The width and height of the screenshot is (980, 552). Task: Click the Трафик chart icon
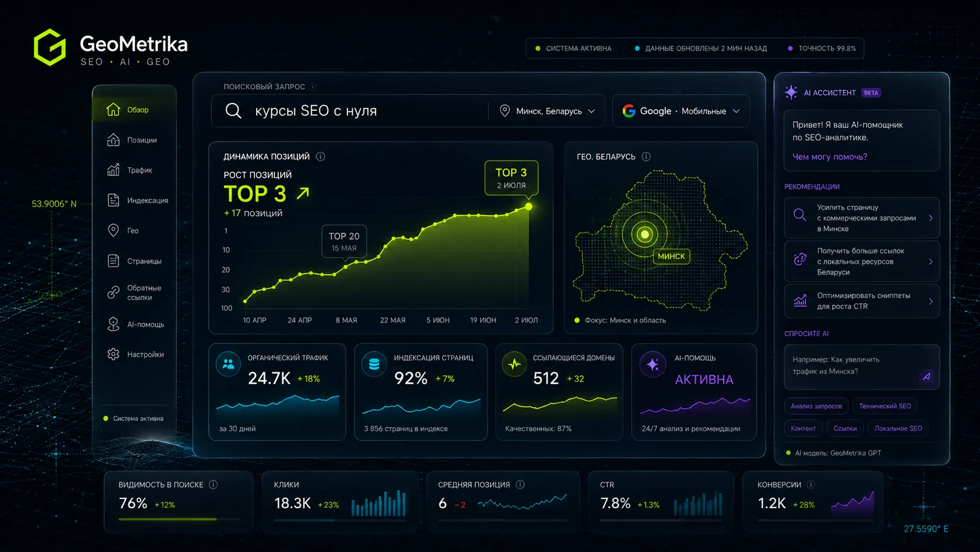pos(113,170)
